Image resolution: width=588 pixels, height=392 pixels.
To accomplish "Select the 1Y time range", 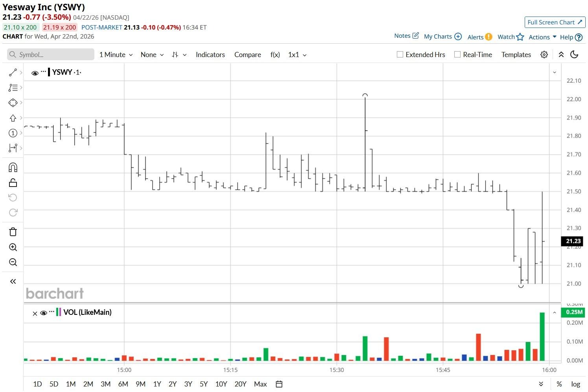I will pos(157,384).
